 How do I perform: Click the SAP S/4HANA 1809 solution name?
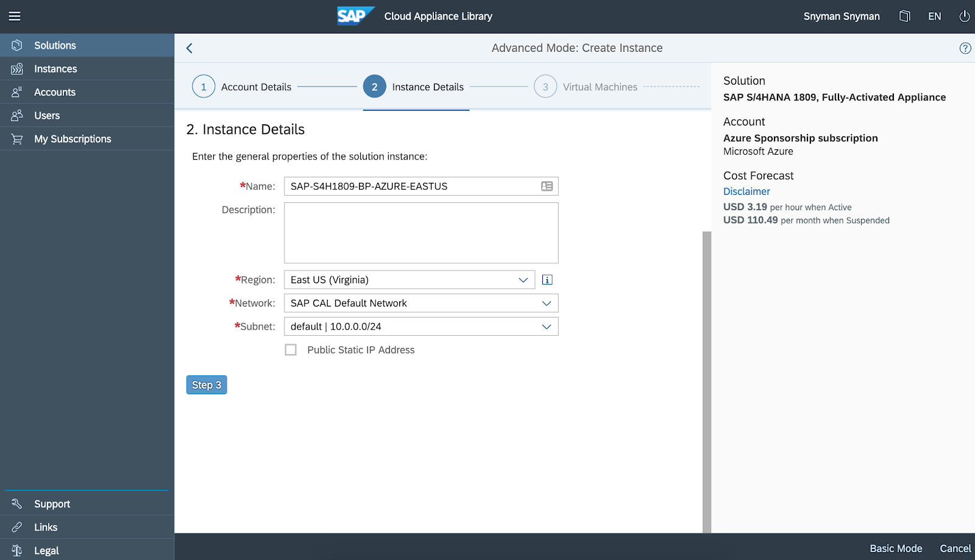coord(835,97)
